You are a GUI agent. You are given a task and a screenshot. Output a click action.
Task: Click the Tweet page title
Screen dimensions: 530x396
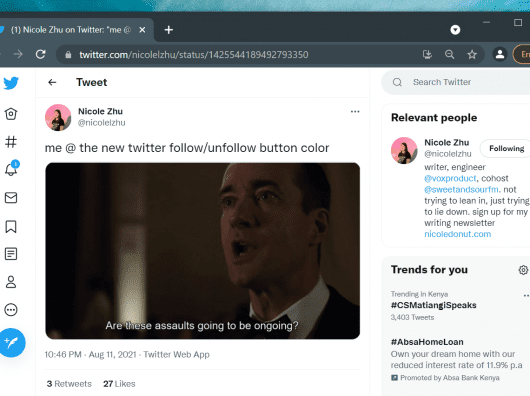coord(92,82)
